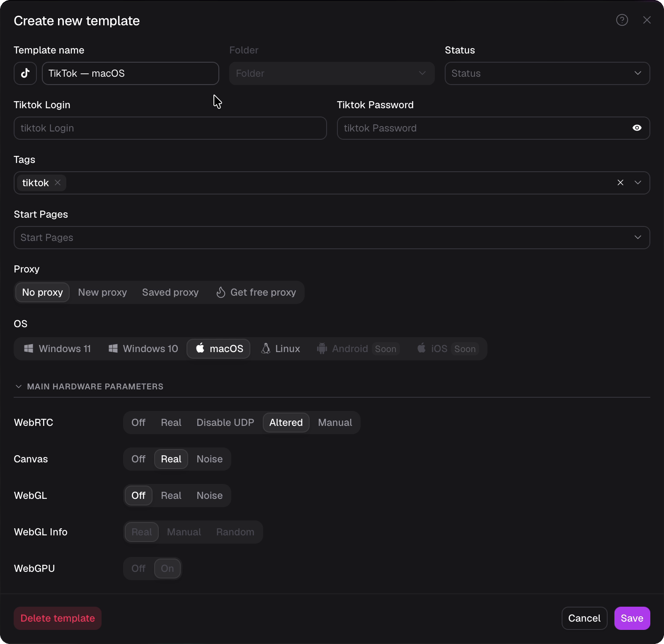Set WebGL to Noise
Image resolution: width=664 pixels, height=644 pixels.
210,496
